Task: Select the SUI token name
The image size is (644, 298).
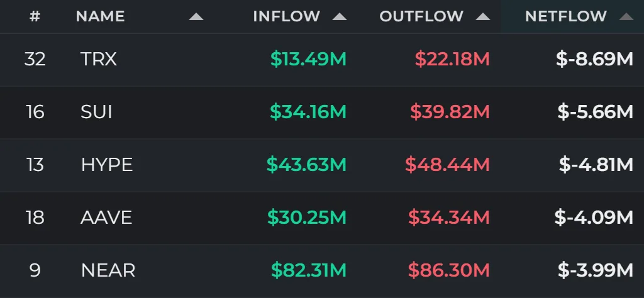Action: point(96,112)
